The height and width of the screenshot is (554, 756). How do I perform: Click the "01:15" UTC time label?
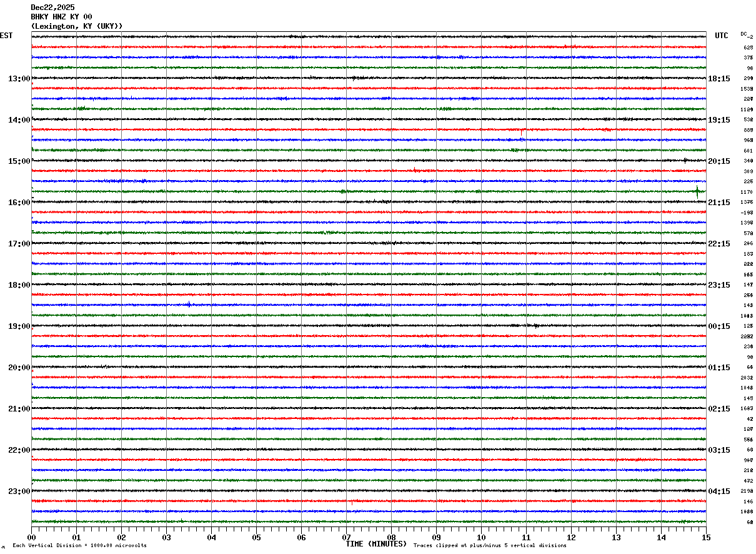coord(719,368)
